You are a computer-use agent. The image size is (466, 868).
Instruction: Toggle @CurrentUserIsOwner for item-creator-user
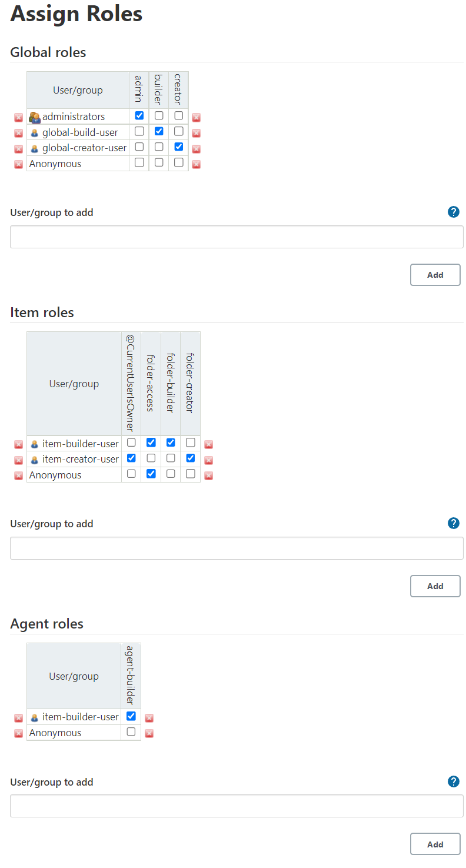coord(131,458)
